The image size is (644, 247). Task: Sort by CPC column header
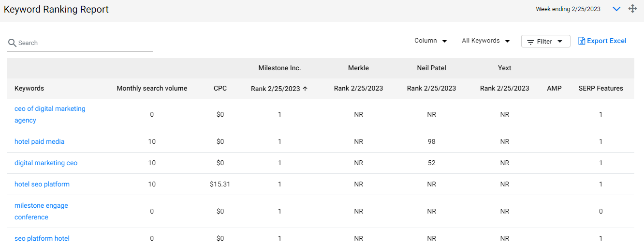220,89
